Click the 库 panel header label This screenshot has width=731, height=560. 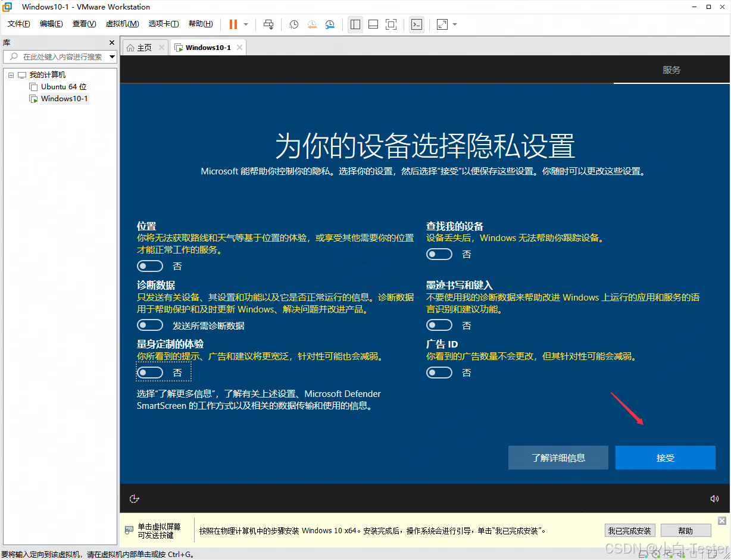pos(7,43)
